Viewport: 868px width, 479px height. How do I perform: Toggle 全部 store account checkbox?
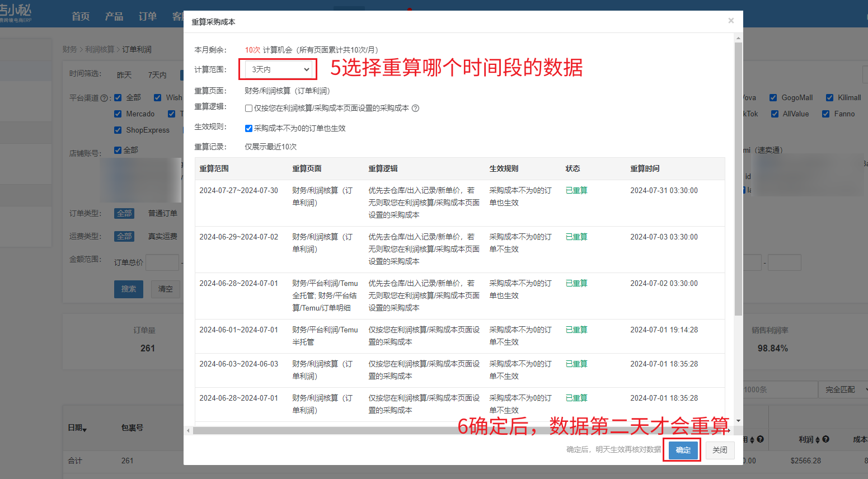pos(118,150)
